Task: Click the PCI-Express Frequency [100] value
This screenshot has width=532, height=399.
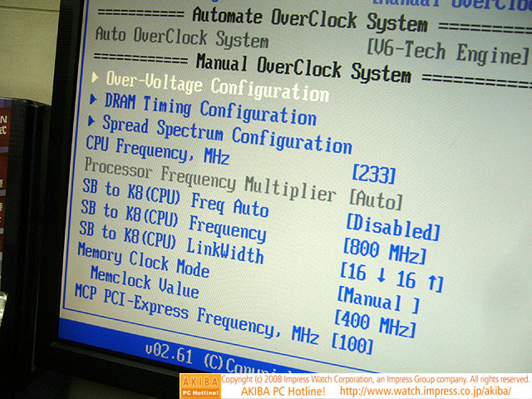Action: (x=352, y=342)
